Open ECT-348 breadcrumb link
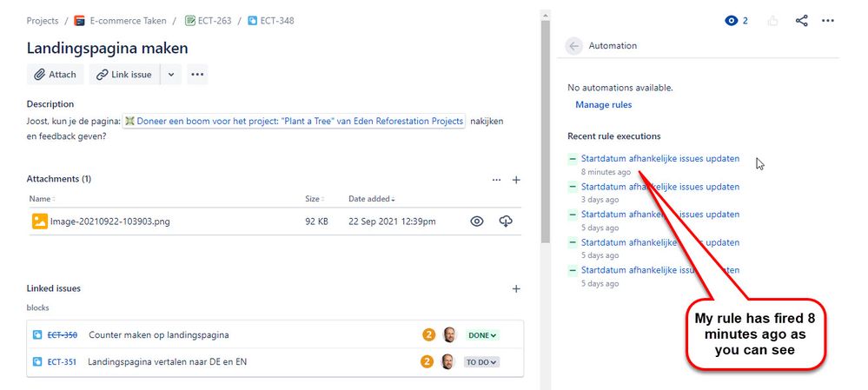 277,21
